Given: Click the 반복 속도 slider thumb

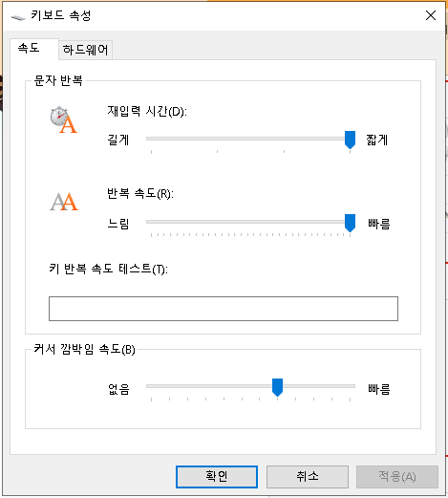Looking at the screenshot, I should (x=350, y=223).
